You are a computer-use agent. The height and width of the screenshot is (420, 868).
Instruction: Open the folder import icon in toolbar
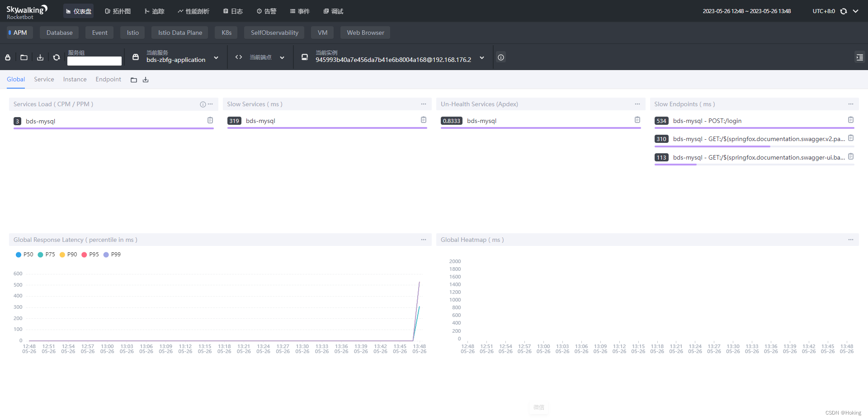[24, 57]
